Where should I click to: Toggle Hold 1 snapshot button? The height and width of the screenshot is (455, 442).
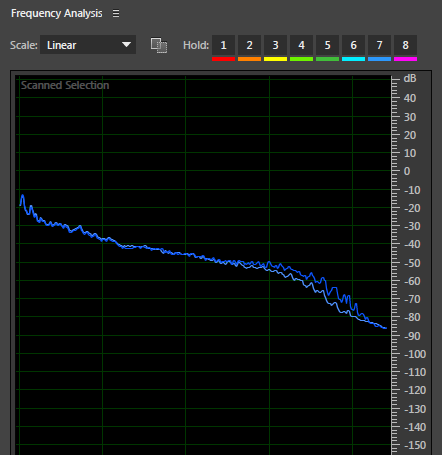pos(223,45)
